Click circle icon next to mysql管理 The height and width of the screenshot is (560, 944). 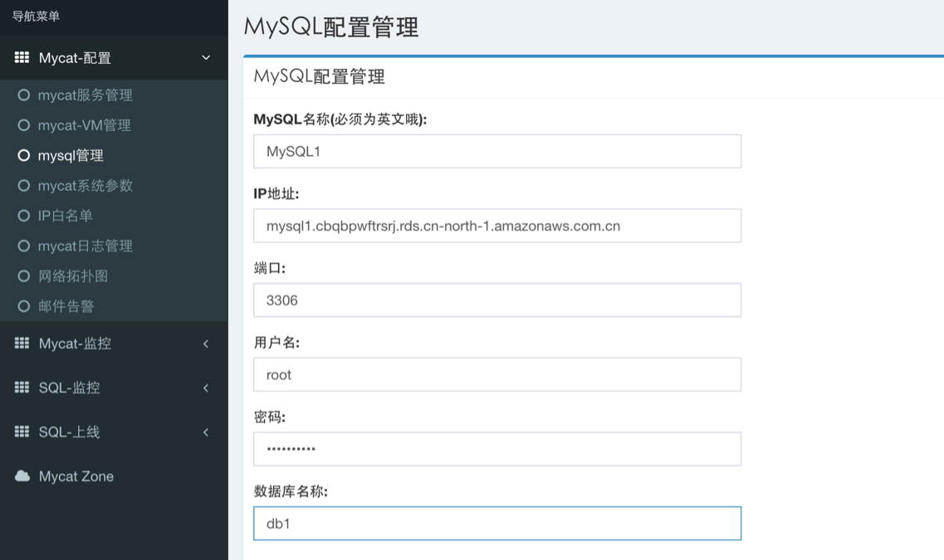pyautogui.click(x=23, y=155)
